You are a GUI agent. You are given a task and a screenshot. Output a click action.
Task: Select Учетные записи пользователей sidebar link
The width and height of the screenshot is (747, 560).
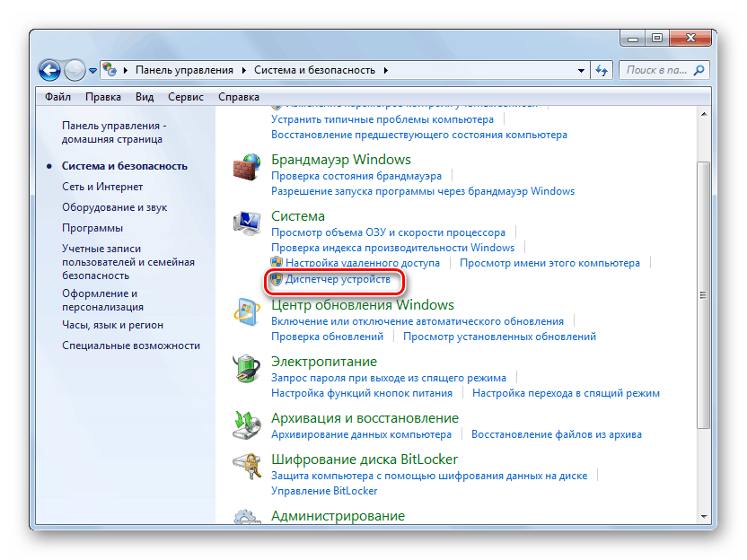[x=128, y=262]
